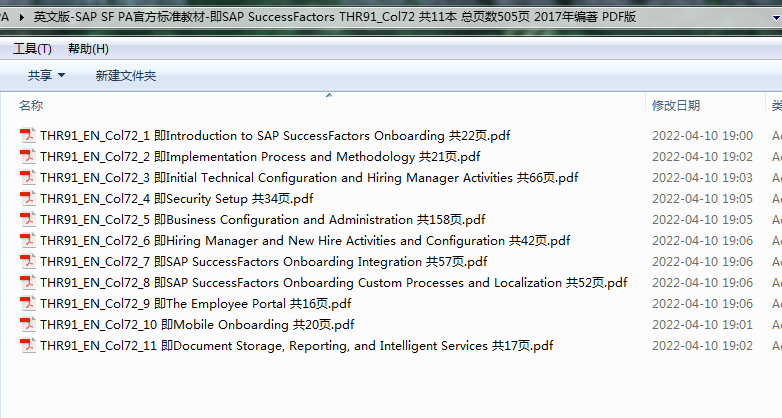Select file Business Configuration and Administration 共158页.pdf

pos(262,219)
